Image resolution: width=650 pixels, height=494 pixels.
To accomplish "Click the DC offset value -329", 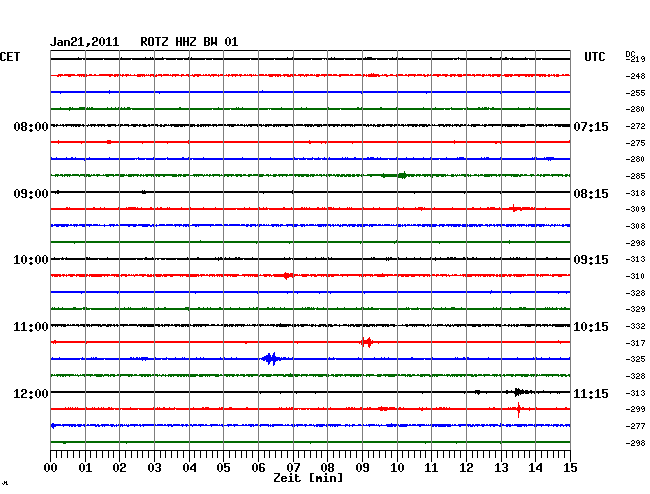I will coord(635,309).
